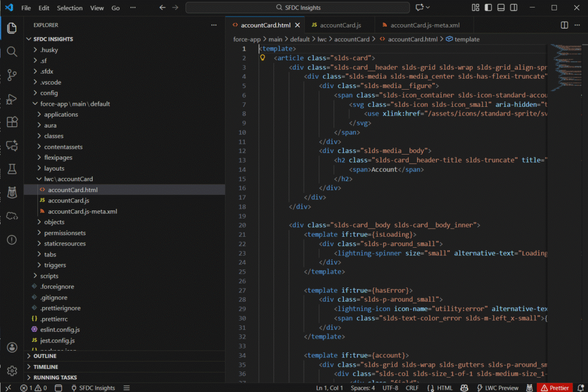Toggle the Primary Side Bar visibility
This screenshot has width=588, height=392.
pos(488,8)
